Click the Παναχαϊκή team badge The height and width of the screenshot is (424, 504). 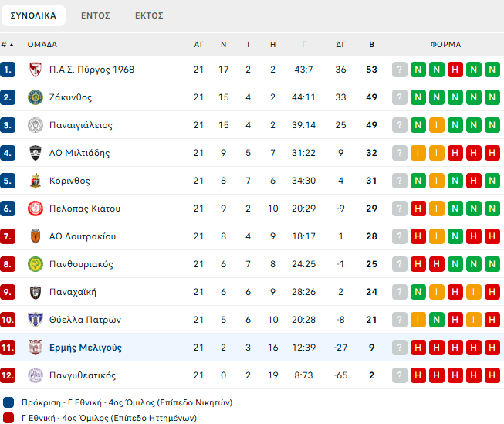tap(35, 292)
